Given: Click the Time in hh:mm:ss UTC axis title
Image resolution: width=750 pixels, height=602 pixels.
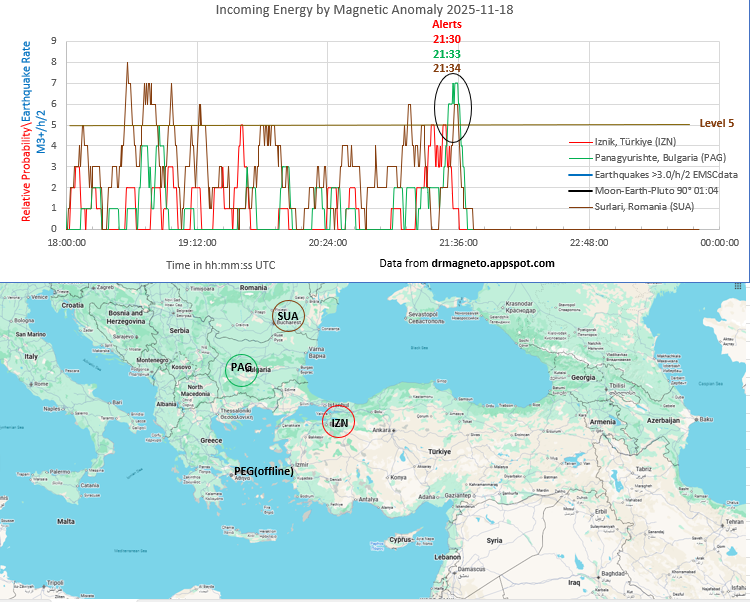Looking at the screenshot, I should point(221,265).
